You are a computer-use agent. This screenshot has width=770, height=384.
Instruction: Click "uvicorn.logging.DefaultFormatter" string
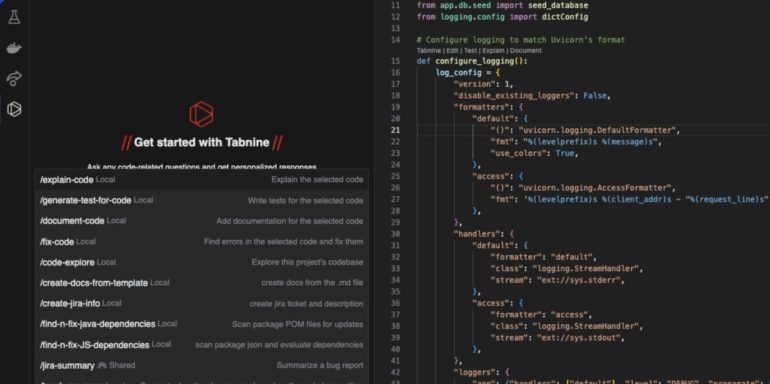tap(598, 130)
